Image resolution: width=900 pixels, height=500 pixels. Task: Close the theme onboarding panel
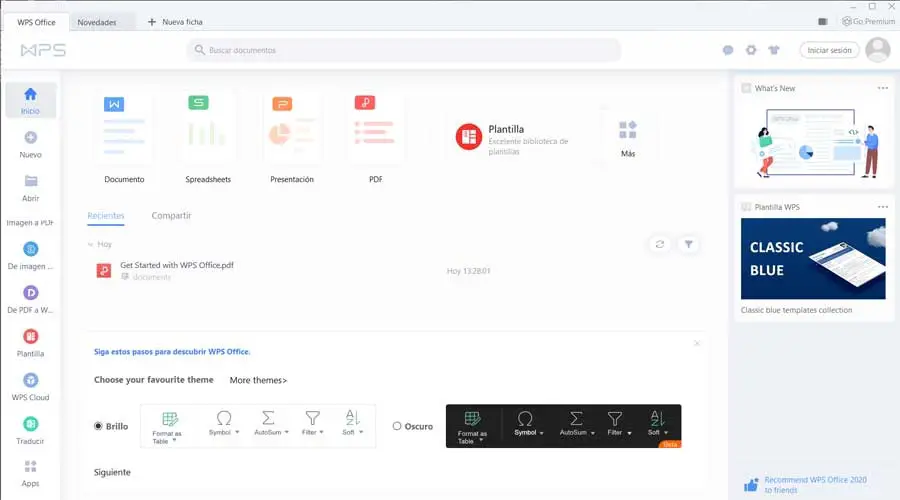point(697,343)
